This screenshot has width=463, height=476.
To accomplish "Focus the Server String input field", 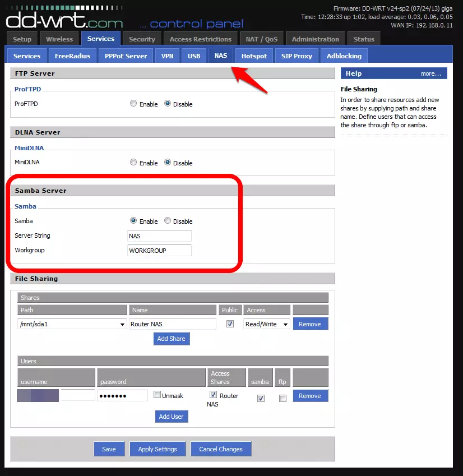I will click(x=160, y=236).
